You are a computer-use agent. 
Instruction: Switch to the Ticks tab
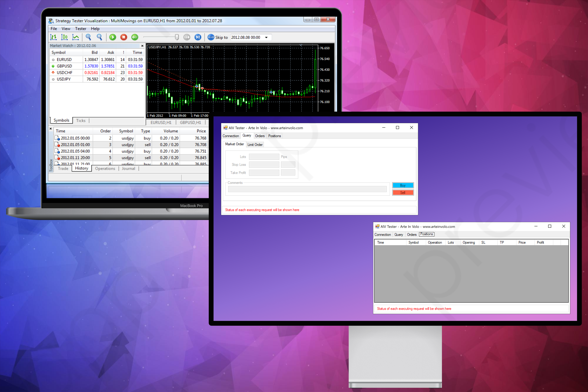coord(81,121)
